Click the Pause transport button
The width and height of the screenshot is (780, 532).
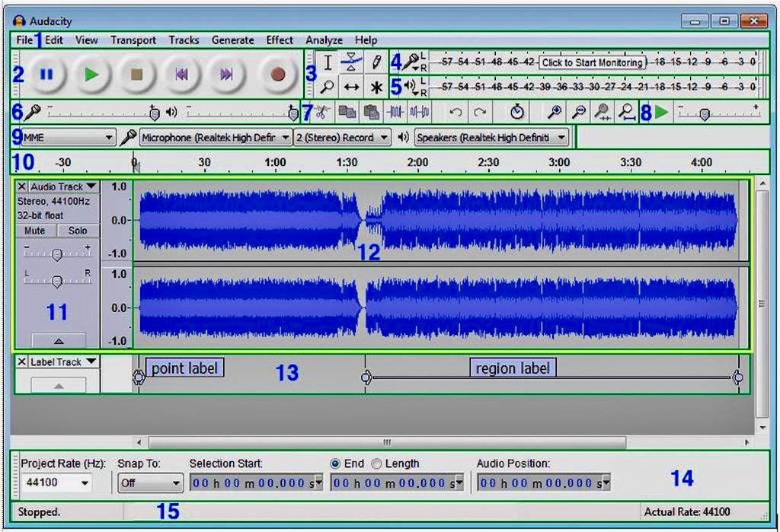point(46,74)
